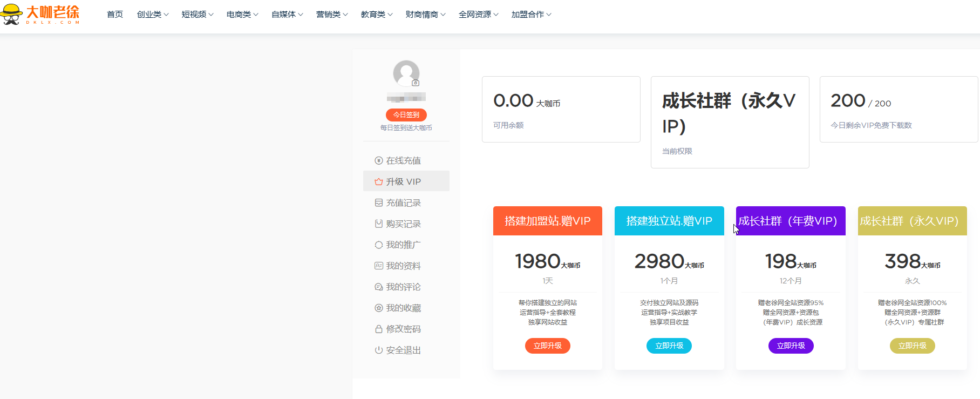Click 立即升级 under 398 permanent plan
Viewport: 980px width, 399px height.
pyautogui.click(x=913, y=346)
